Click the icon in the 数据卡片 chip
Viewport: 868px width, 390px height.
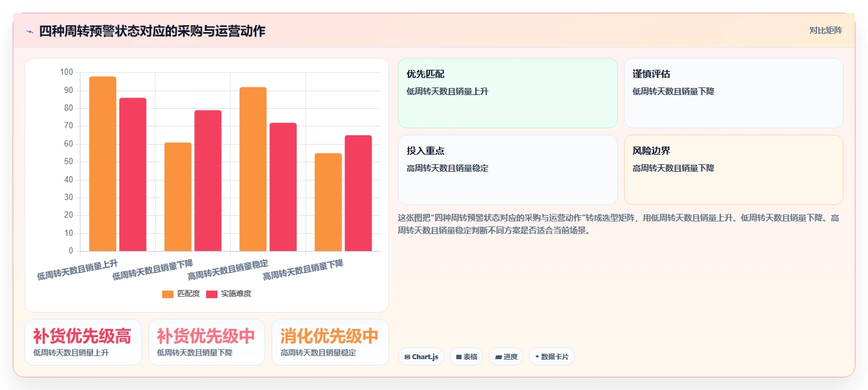pyautogui.click(x=537, y=357)
